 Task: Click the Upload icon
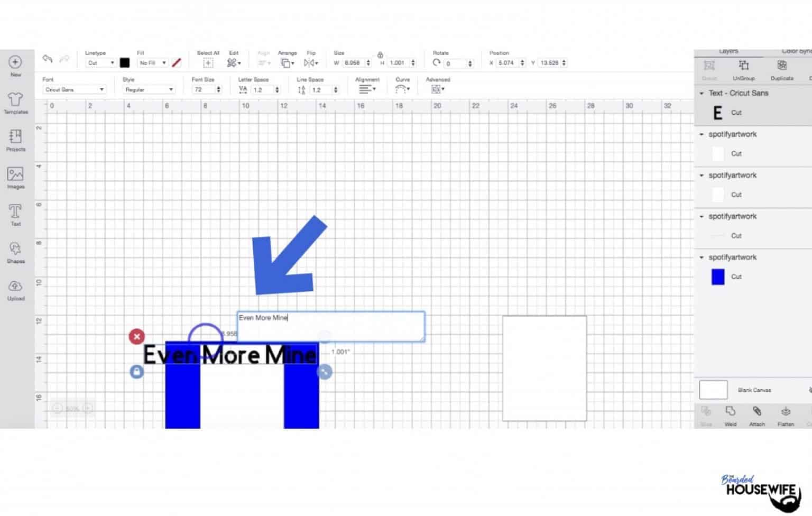tap(15, 289)
